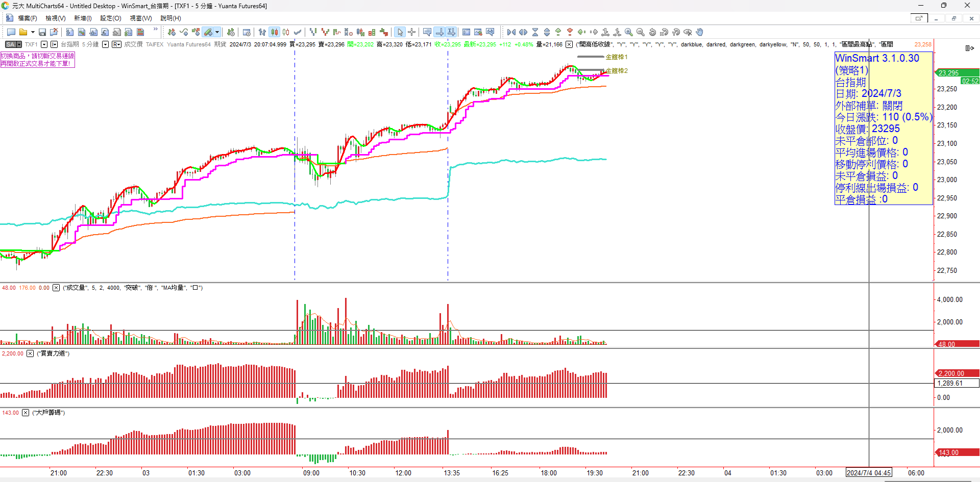Viewport: 980px width, 482px height.
Task: Open the I dropdown next to symbol
Action: [x=54, y=44]
